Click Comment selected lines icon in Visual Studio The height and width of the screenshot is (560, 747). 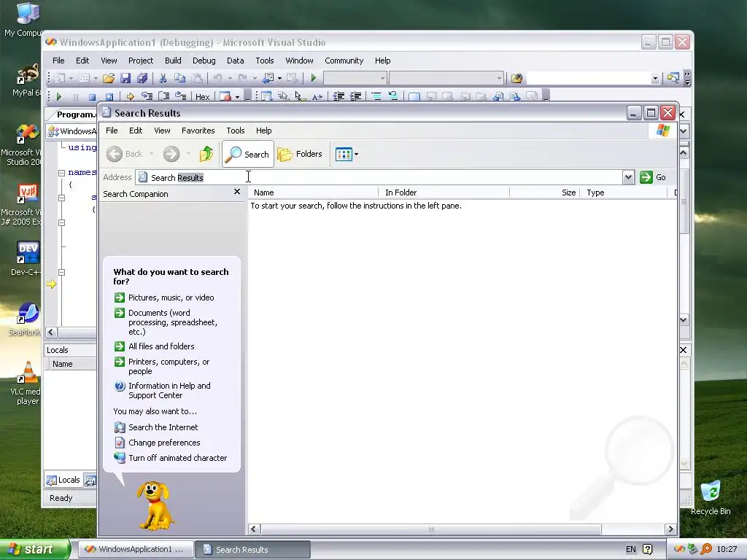(x=376, y=97)
